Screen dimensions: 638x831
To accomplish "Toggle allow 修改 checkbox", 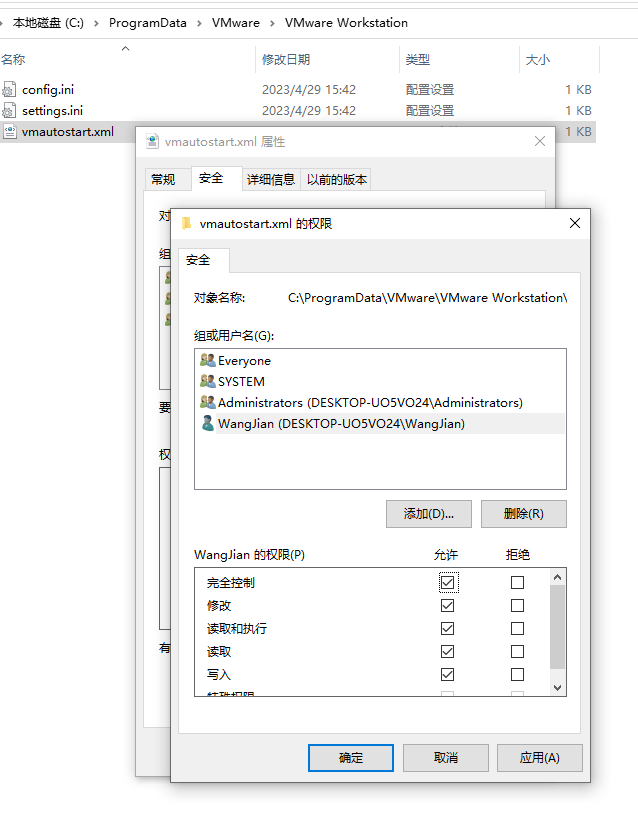I will [447, 605].
